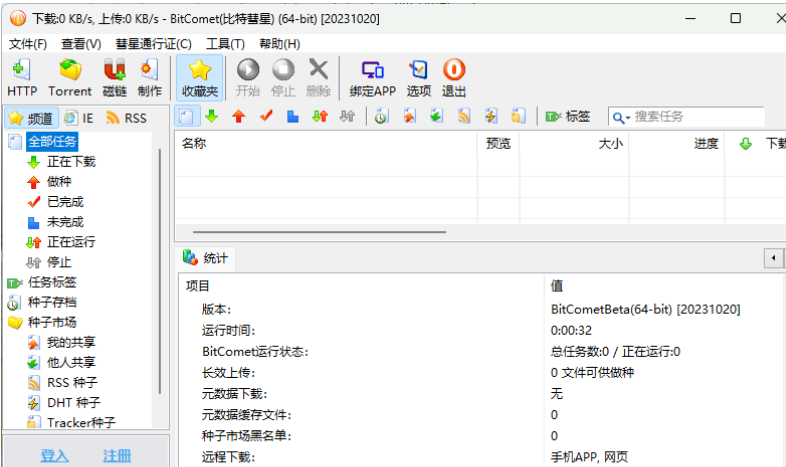
Task: Select RSS 种子 in the sidebar tree
Action: (72, 383)
